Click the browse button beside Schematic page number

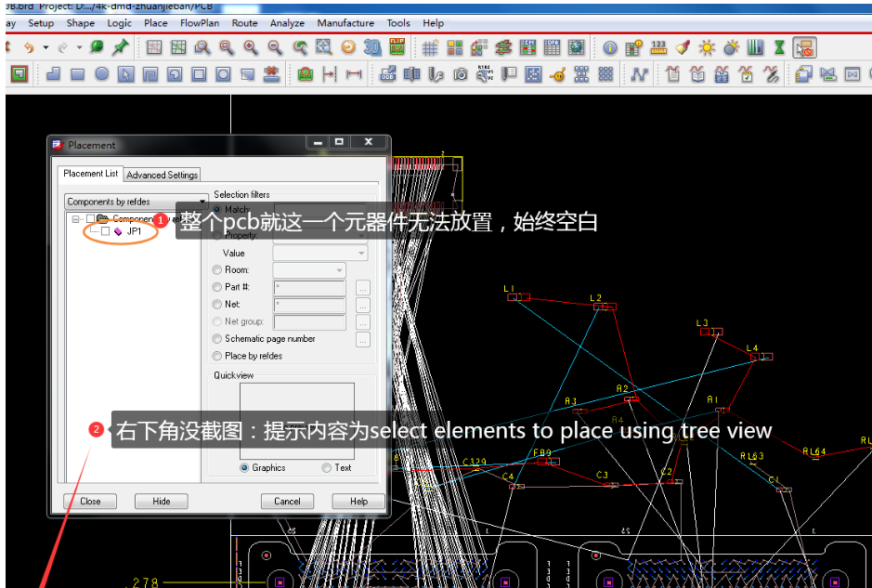tap(362, 339)
